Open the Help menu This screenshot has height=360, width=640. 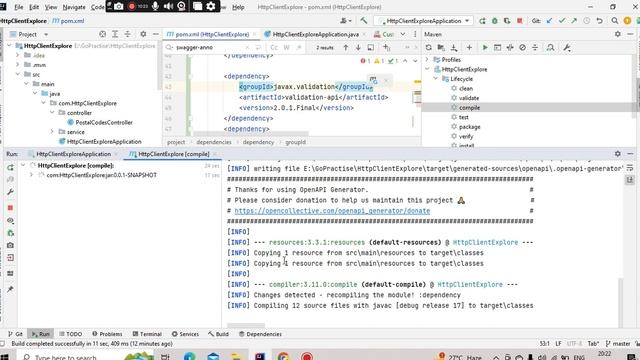(x=238, y=7)
